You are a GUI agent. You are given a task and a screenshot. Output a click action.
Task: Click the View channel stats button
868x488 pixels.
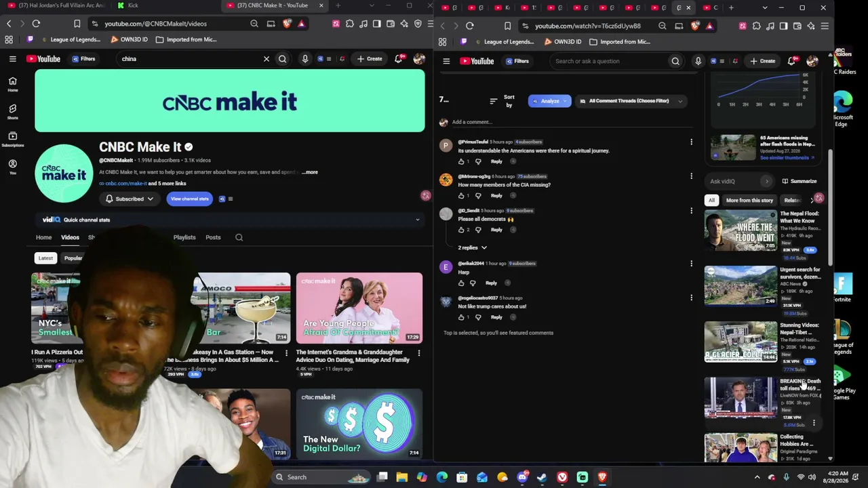point(189,199)
